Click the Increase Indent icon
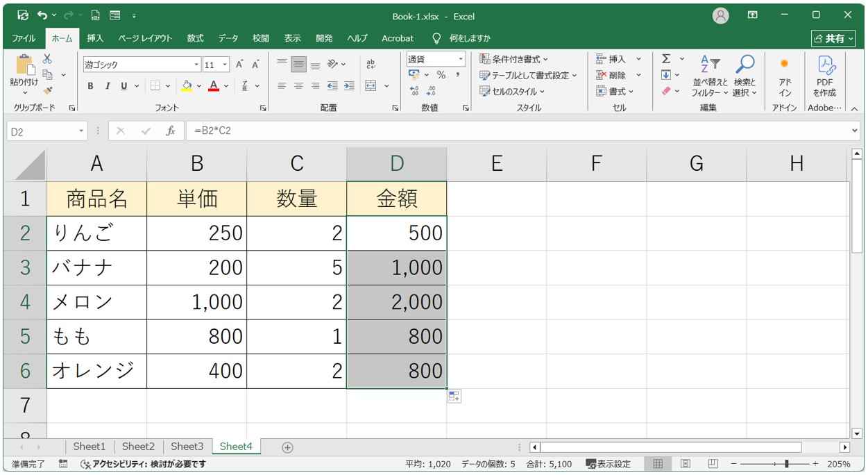868x475 pixels. coord(348,86)
